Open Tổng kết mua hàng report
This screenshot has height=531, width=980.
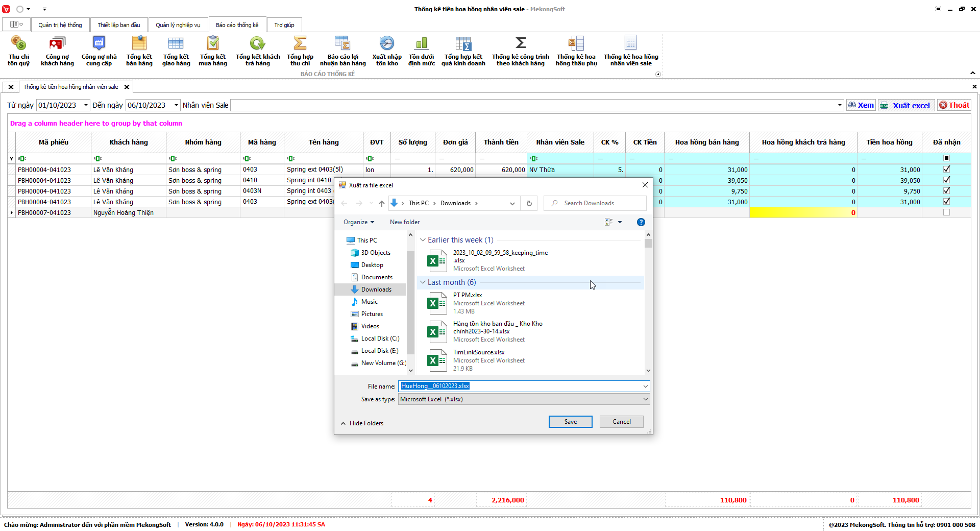pyautogui.click(x=213, y=51)
